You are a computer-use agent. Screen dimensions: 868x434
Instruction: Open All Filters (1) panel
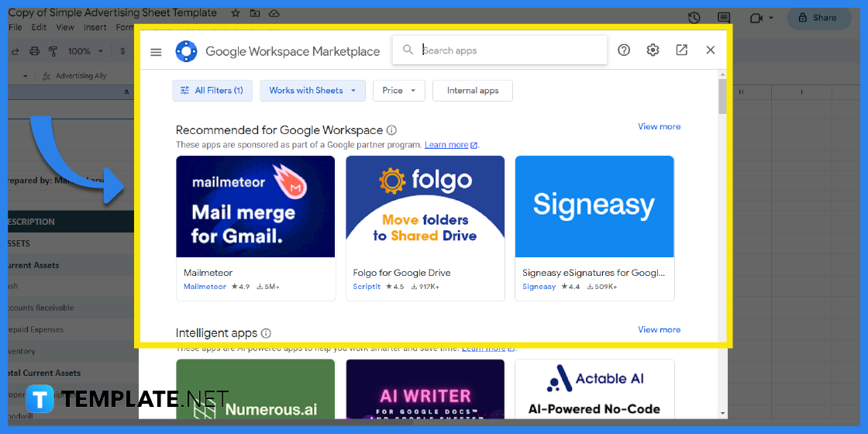tap(212, 91)
